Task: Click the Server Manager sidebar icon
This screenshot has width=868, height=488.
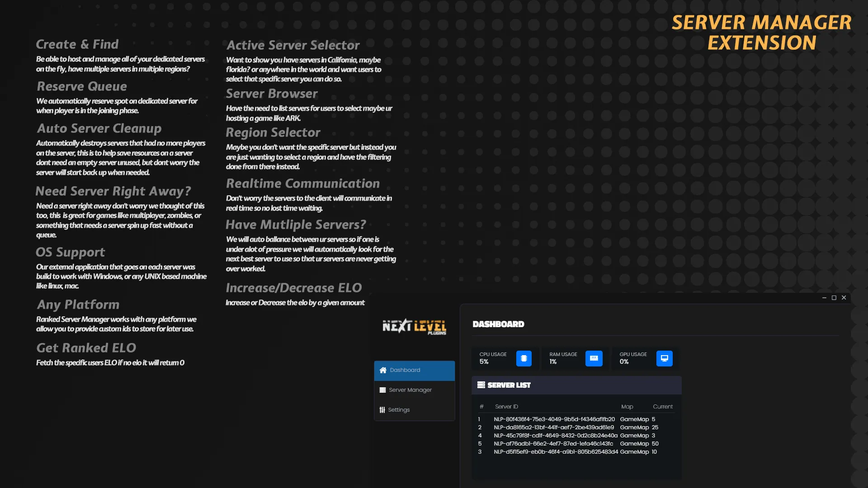Action: [382, 390]
